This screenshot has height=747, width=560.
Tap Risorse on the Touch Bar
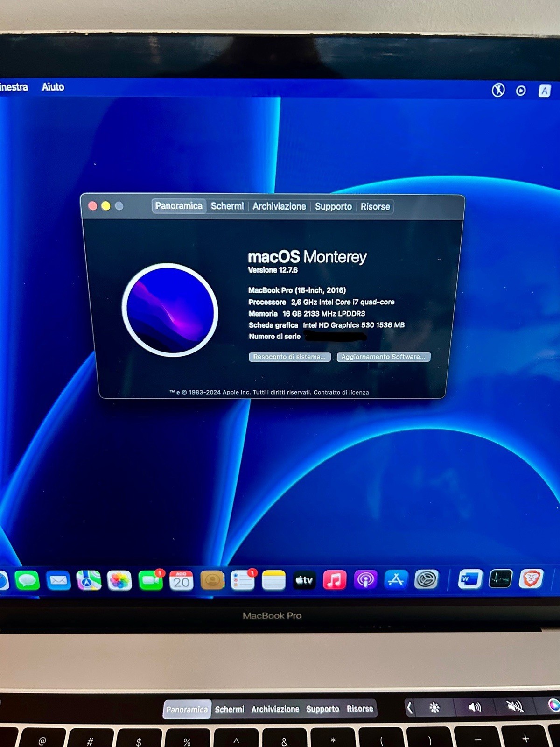point(360,708)
